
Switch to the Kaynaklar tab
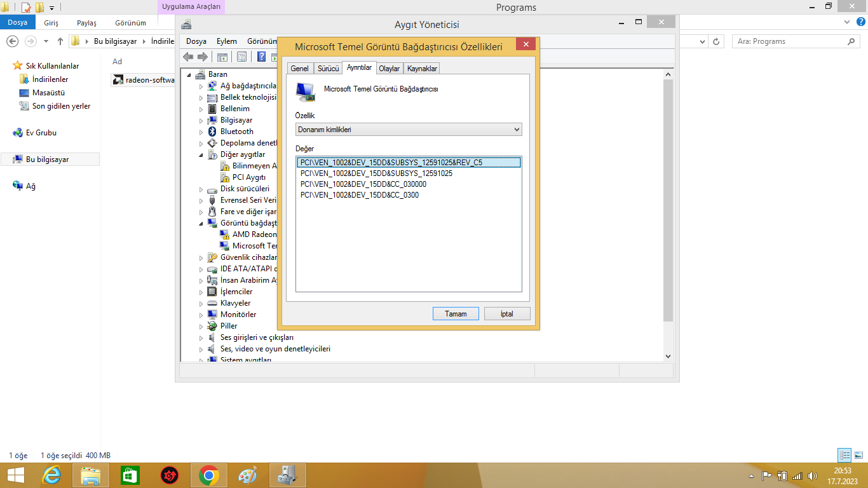[x=422, y=69]
